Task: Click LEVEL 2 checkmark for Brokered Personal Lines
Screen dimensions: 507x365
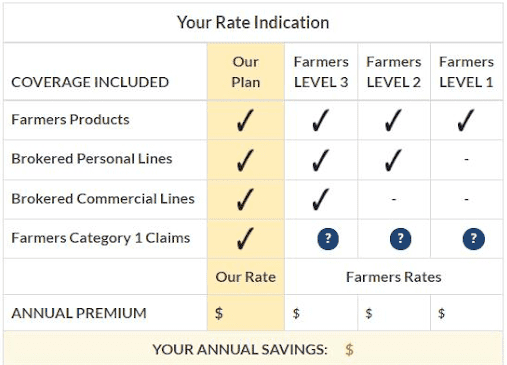Action: pos(393,160)
